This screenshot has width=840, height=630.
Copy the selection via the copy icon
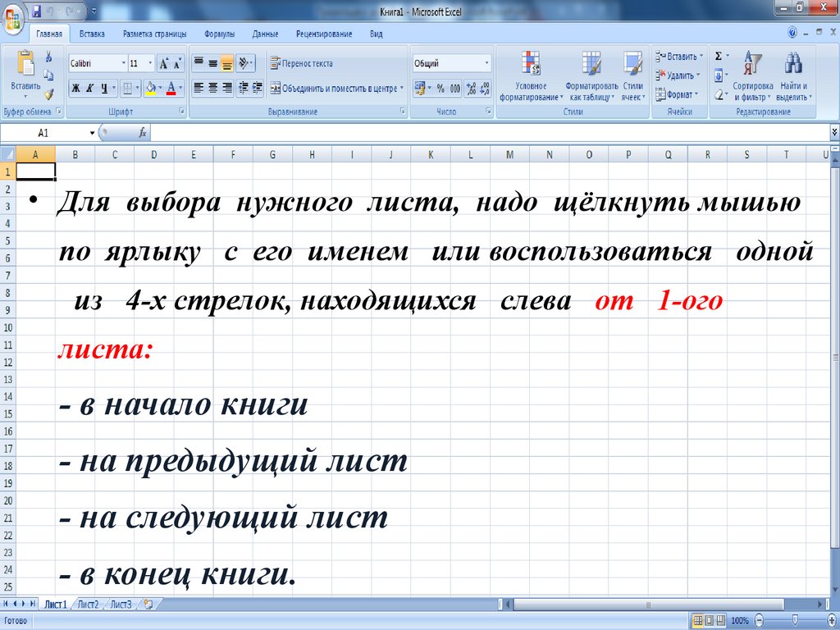48,75
